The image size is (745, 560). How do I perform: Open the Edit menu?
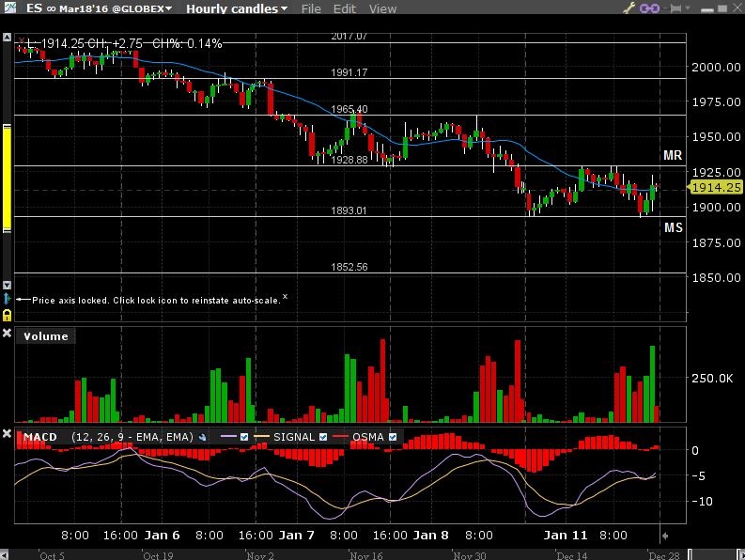tap(345, 8)
